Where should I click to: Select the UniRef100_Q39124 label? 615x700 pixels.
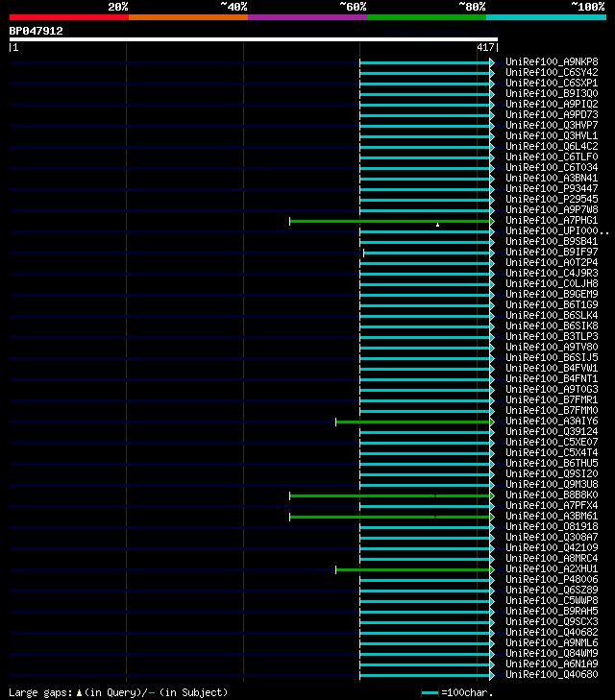552,431
